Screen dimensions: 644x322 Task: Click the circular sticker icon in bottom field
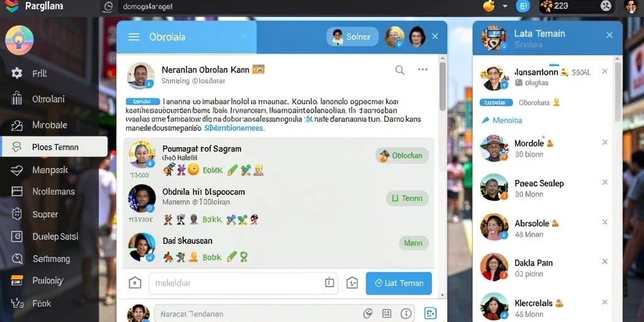pyautogui.click(x=367, y=314)
